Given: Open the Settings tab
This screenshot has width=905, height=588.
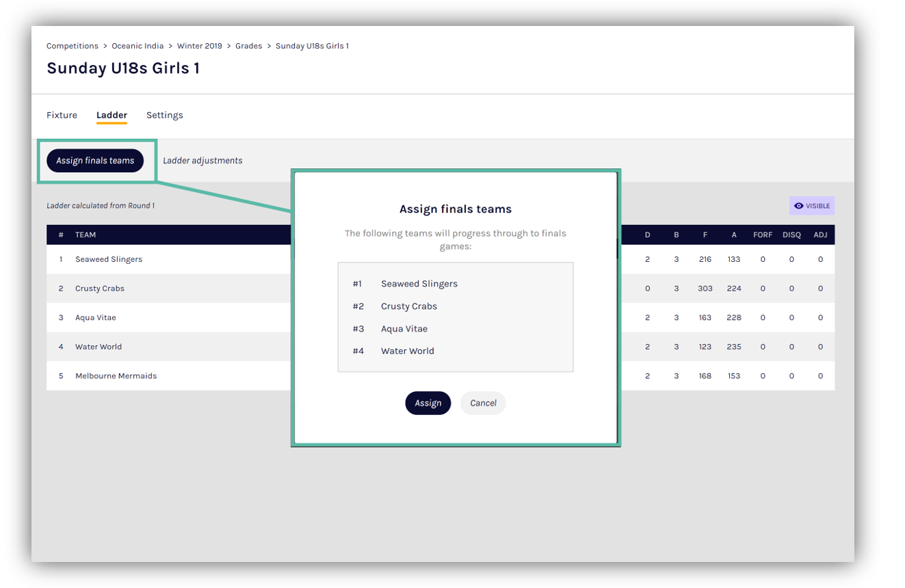Looking at the screenshot, I should [x=164, y=115].
